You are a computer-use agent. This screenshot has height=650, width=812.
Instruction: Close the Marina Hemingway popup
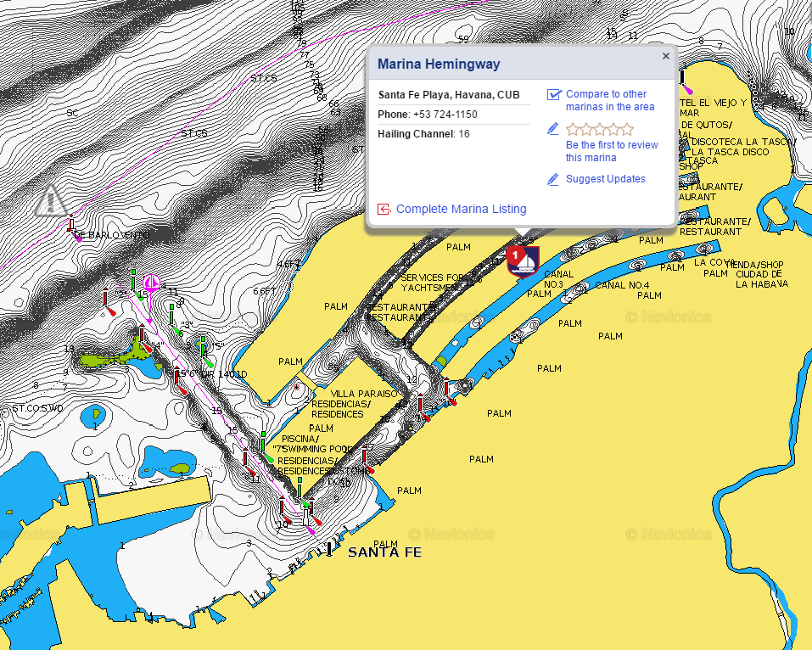click(x=665, y=55)
